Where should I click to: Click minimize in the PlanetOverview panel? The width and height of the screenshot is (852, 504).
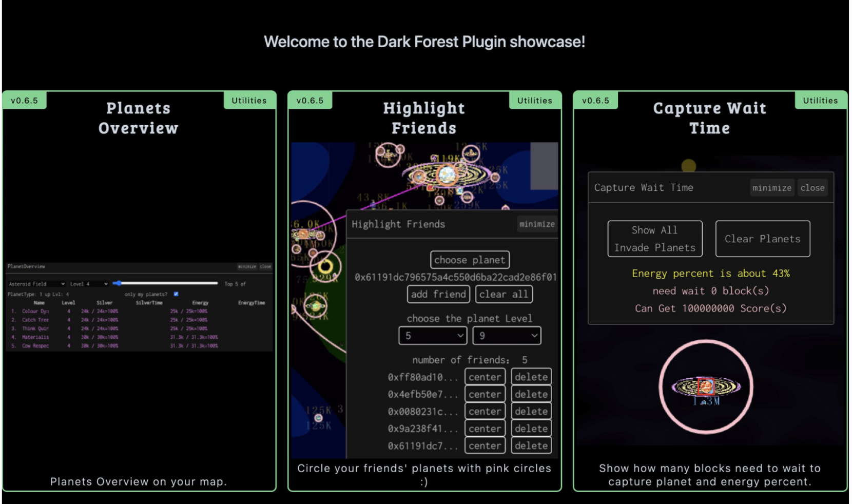(x=247, y=266)
